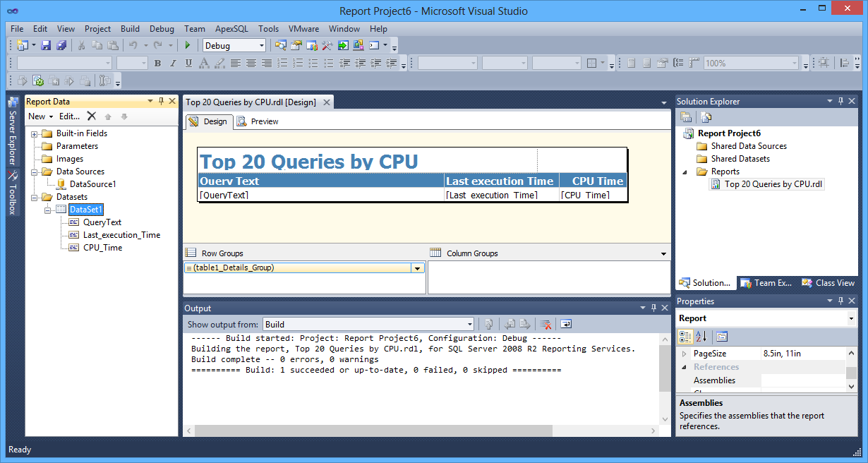Select Alphabetical sort in Properties panel
The height and width of the screenshot is (463, 868).
701,336
